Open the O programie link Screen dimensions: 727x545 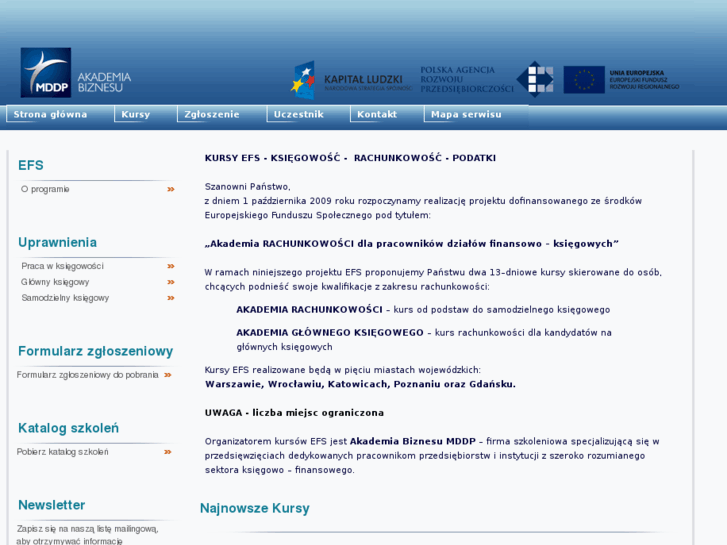click(45, 189)
